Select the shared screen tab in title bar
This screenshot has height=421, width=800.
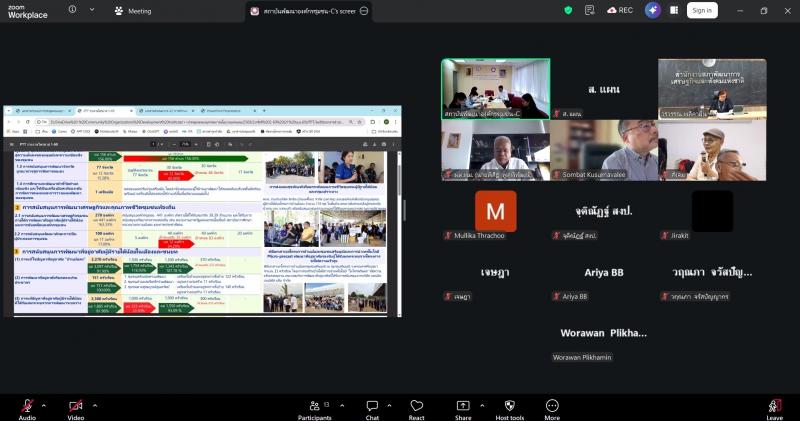[309, 11]
